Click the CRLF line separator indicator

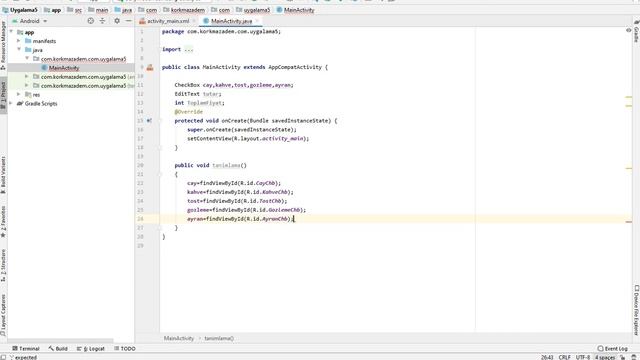(564, 357)
